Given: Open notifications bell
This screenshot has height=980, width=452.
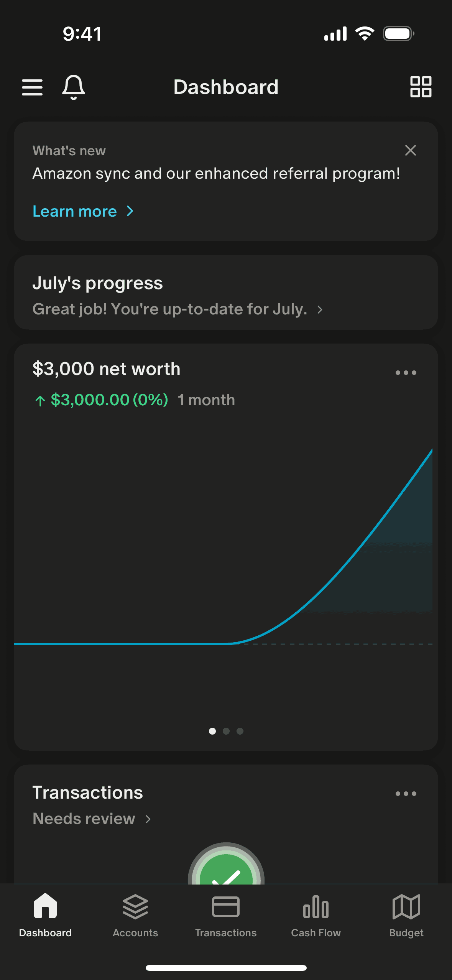Looking at the screenshot, I should click(74, 87).
